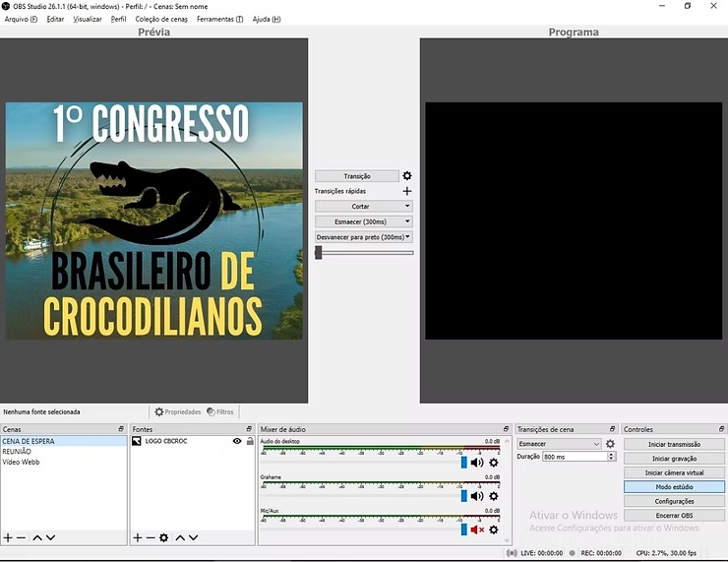Move the selected scene up
Viewport: 728px width, 562px height.
click(37, 537)
